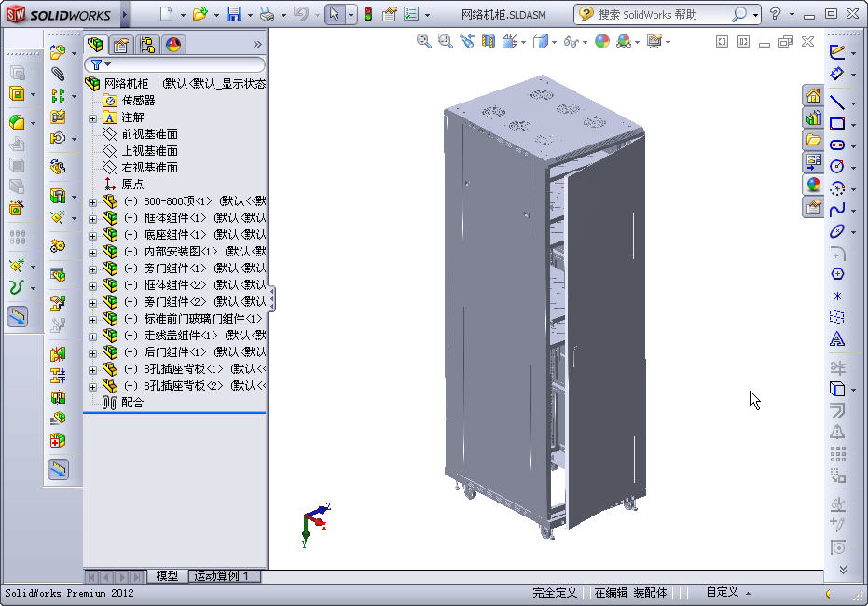Screen dimensions: 868x606
Task: Select the Zoom to Fit icon
Action: [423, 41]
